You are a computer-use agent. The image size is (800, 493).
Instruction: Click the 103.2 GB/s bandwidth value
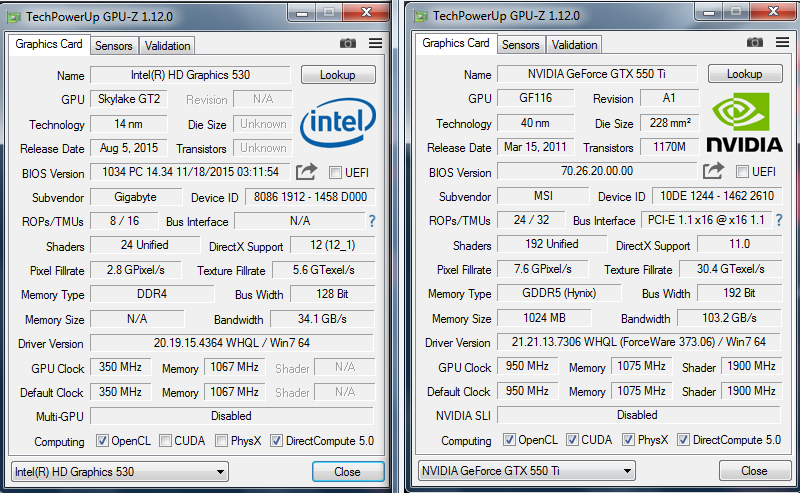pos(730,318)
